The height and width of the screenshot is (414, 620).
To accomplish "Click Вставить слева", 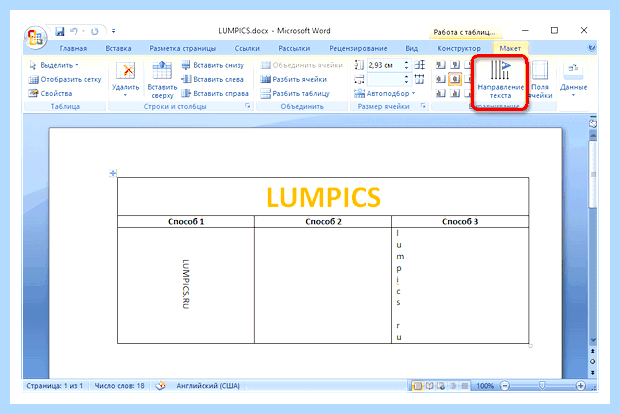I will click(212, 79).
